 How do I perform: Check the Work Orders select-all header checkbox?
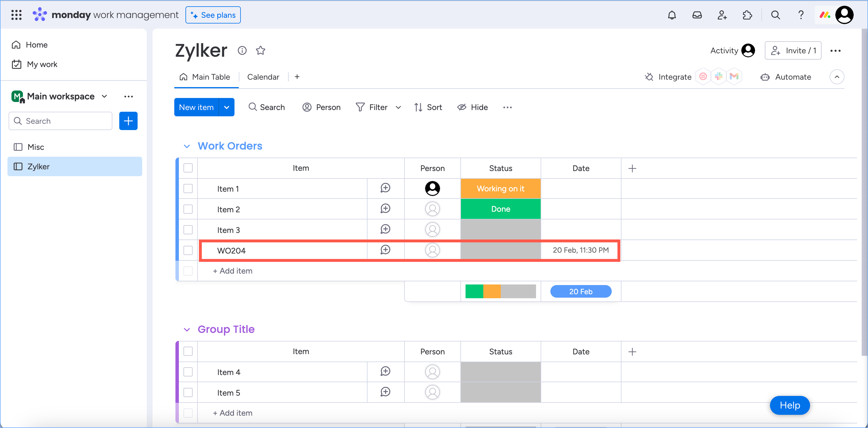188,168
